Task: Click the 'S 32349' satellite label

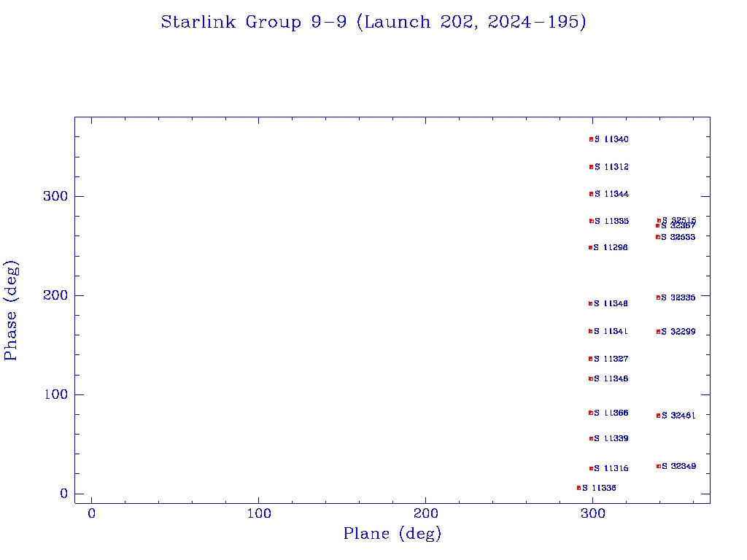Action: [678, 466]
